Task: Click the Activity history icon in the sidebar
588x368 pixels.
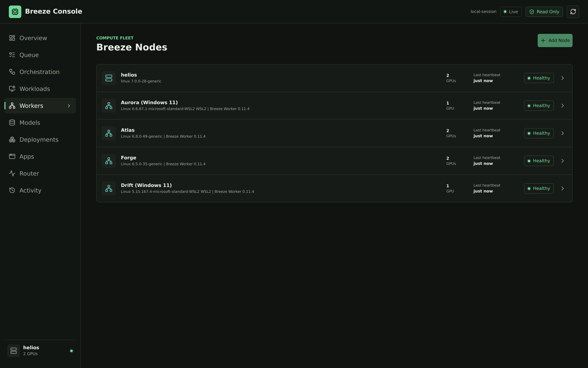Action: [12, 190]
